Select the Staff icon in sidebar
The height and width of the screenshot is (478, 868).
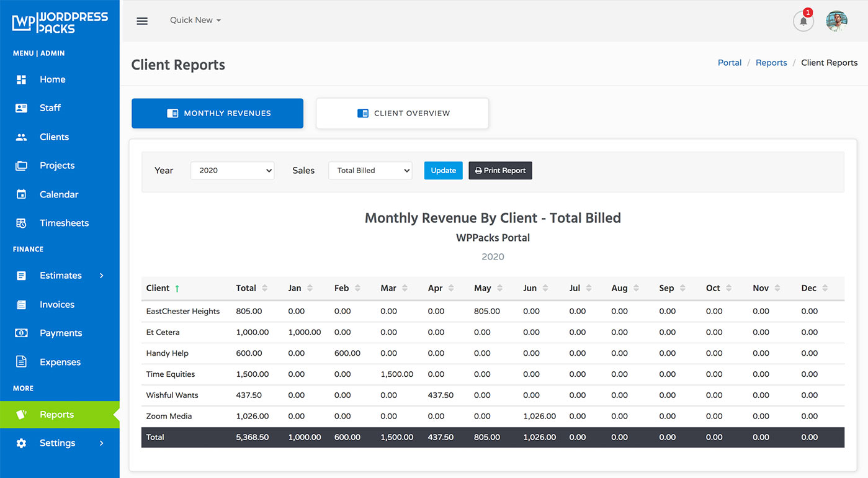tap(21, 107)
